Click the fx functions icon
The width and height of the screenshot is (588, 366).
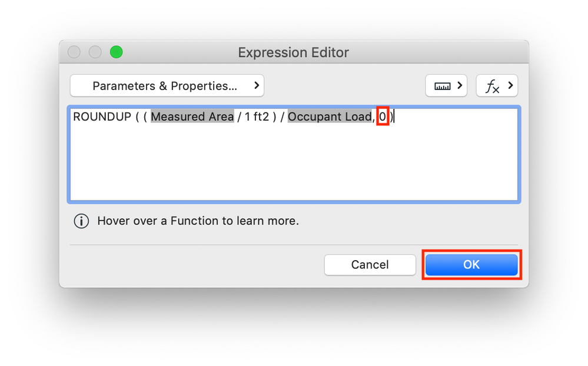[492, 86]
